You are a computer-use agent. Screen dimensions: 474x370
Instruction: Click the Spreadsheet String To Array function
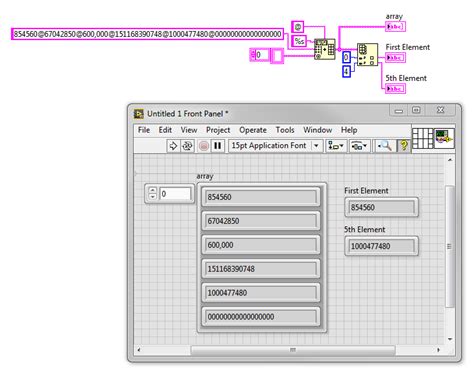pos(325,49)
